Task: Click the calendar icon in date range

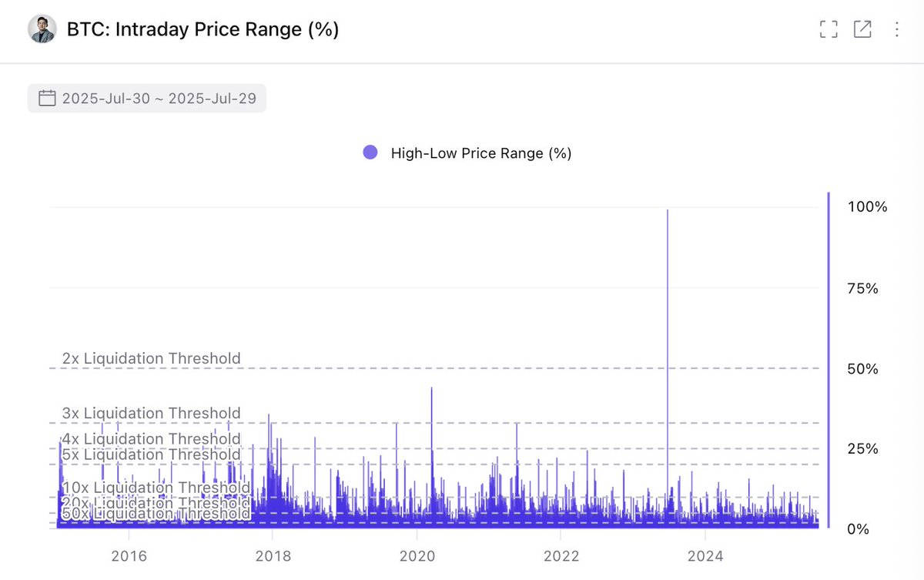Action: [x=47, y=98]
